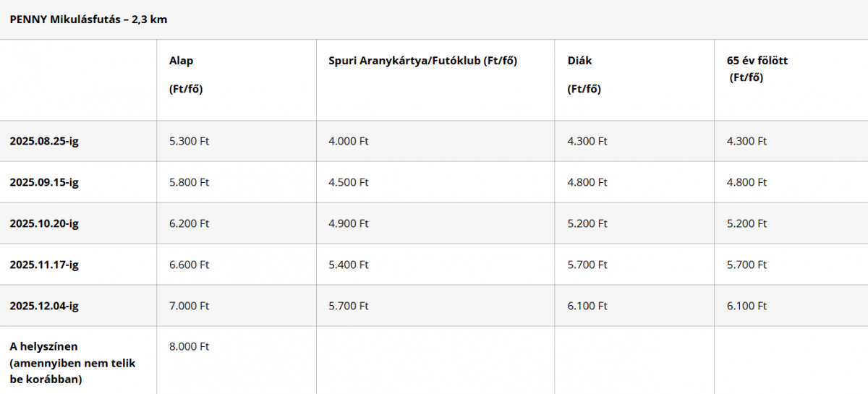
Task: Click 65 év fölött price in 2025.08.25-ig row
Action: (x=746, y=141)
